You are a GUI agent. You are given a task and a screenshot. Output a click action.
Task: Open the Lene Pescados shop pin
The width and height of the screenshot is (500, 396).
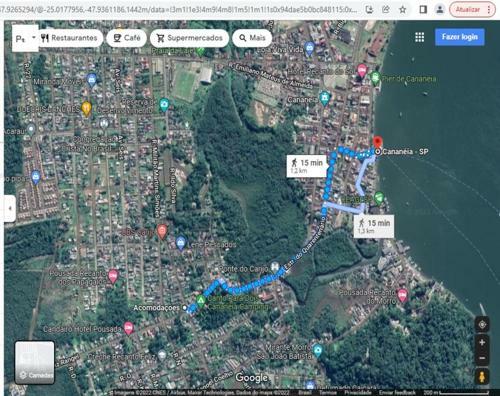coord(181,243)
